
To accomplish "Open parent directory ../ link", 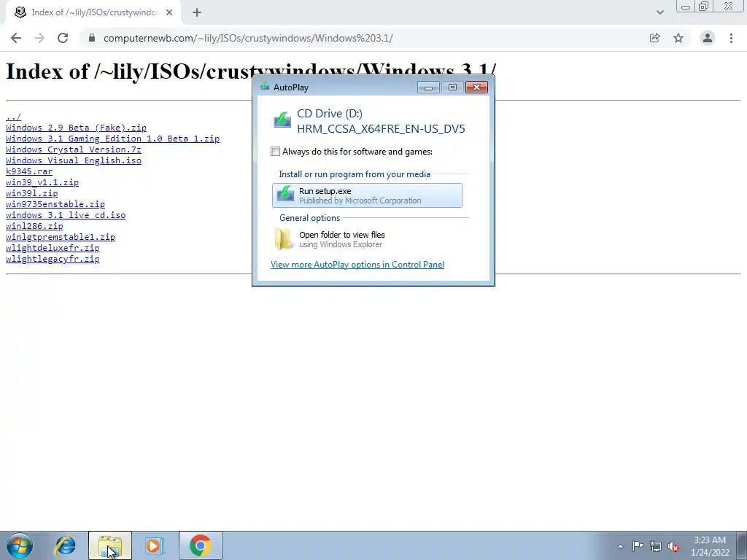I will pyautogui.click(x=13, y=117).
